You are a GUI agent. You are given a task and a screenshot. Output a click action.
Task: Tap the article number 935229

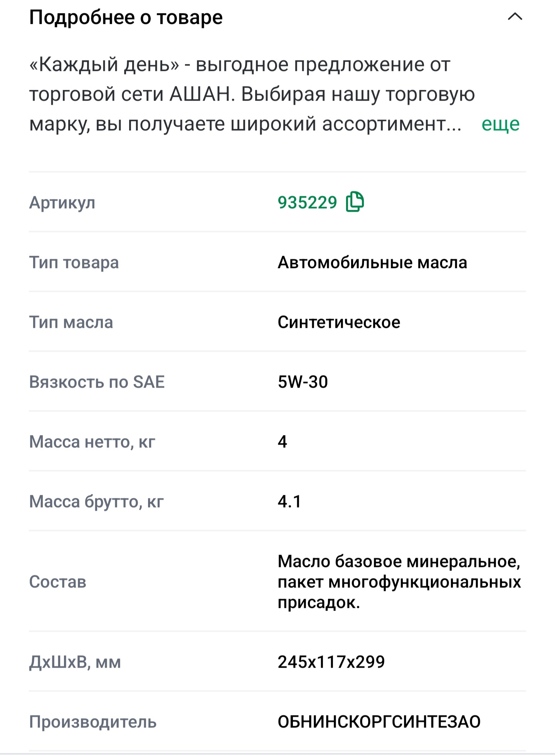(x=307, y=202)
